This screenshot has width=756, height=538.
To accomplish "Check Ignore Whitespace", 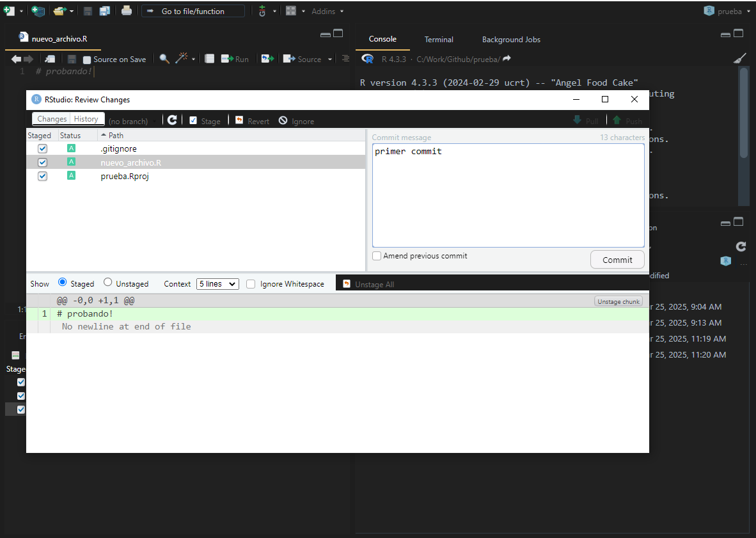I will pos(251,284).
